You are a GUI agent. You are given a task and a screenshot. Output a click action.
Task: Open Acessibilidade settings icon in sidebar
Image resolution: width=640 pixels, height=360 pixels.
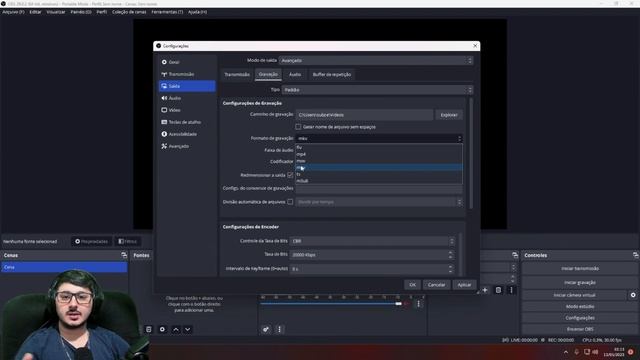pos(164,134)
